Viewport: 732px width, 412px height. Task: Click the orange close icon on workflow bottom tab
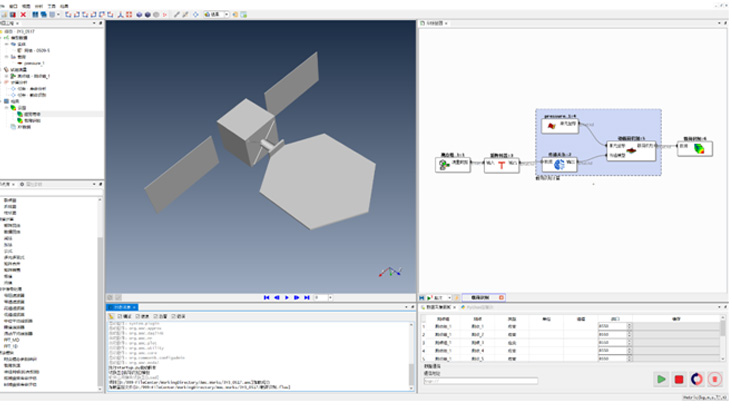point(501,298)
